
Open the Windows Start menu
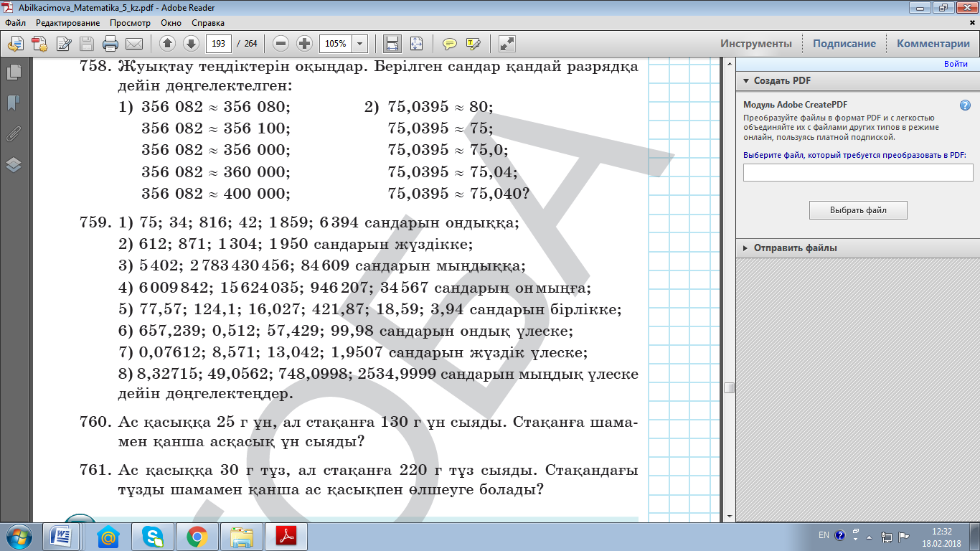point(18,536)
